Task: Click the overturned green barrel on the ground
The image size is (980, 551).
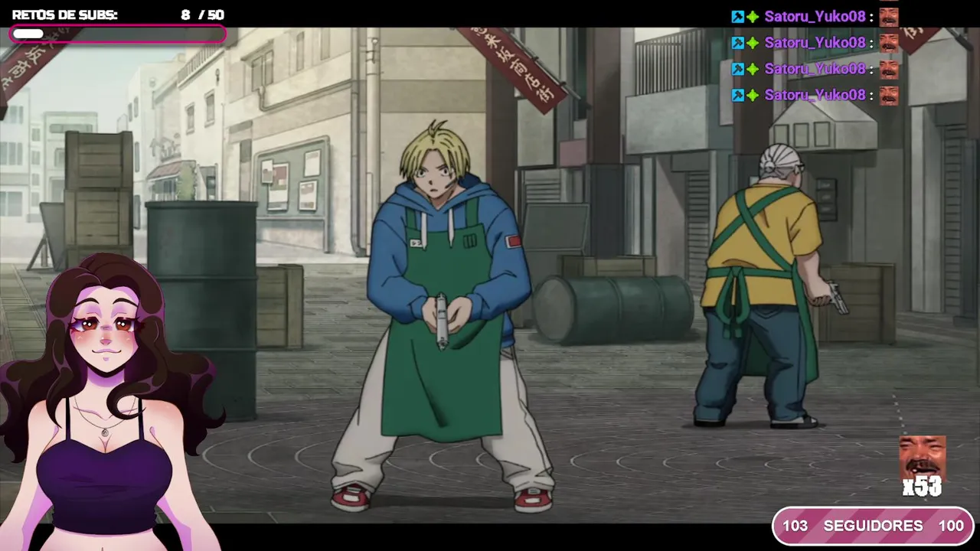Action: point(612,308)
